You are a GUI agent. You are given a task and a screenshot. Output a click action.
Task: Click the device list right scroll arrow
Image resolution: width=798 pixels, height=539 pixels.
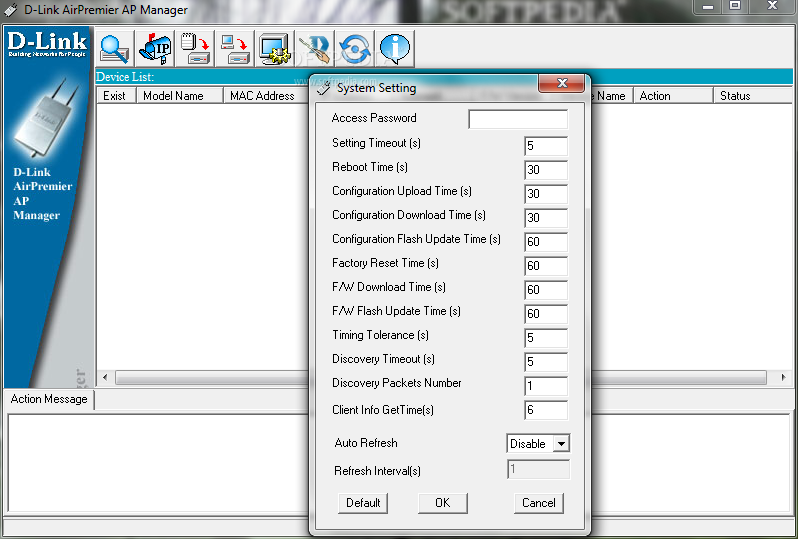click(783, 378)
